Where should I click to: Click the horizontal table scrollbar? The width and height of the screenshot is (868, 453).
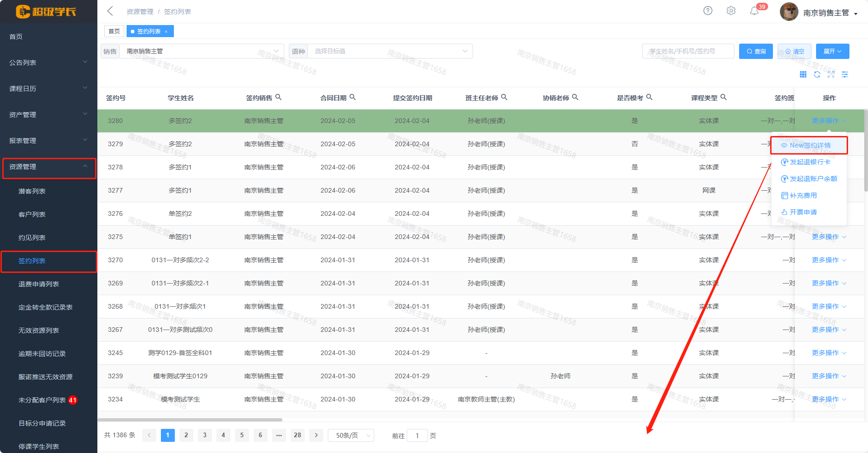190,420
